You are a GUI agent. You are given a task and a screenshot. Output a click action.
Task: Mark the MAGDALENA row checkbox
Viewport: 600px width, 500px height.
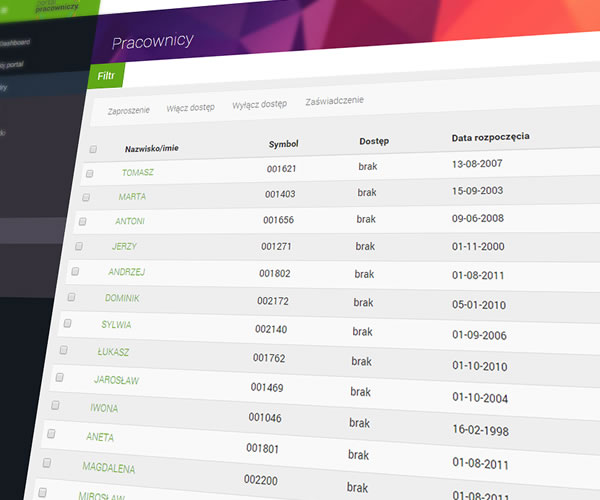(47, 463)
